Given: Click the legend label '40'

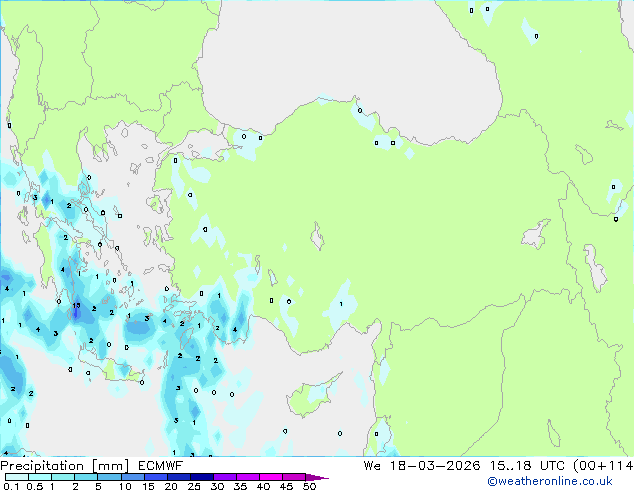Looking at the screenshot, I should [263, 486].
